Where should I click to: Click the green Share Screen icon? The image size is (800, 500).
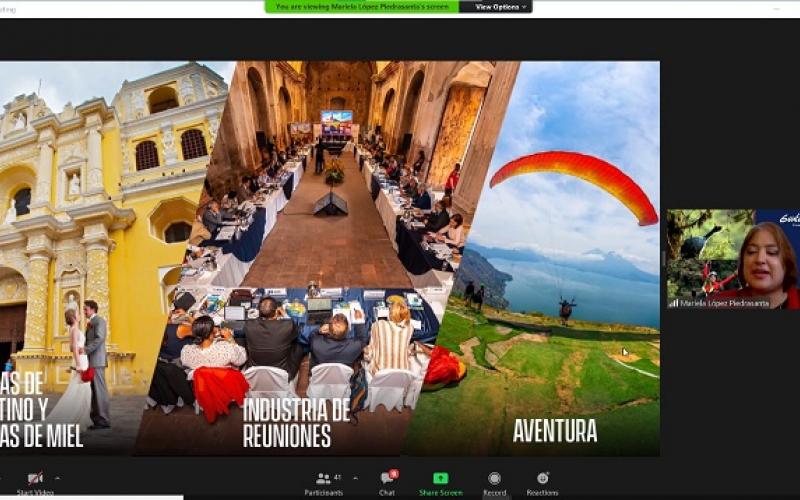(x=440, y=478)
